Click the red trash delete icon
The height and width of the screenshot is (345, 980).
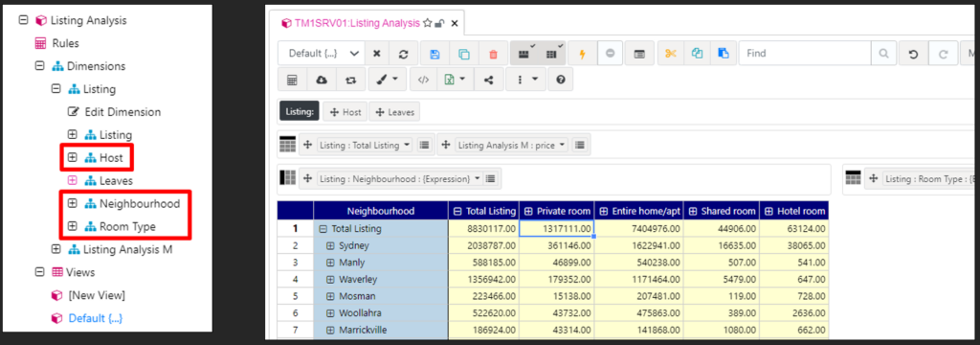(493, 54)
